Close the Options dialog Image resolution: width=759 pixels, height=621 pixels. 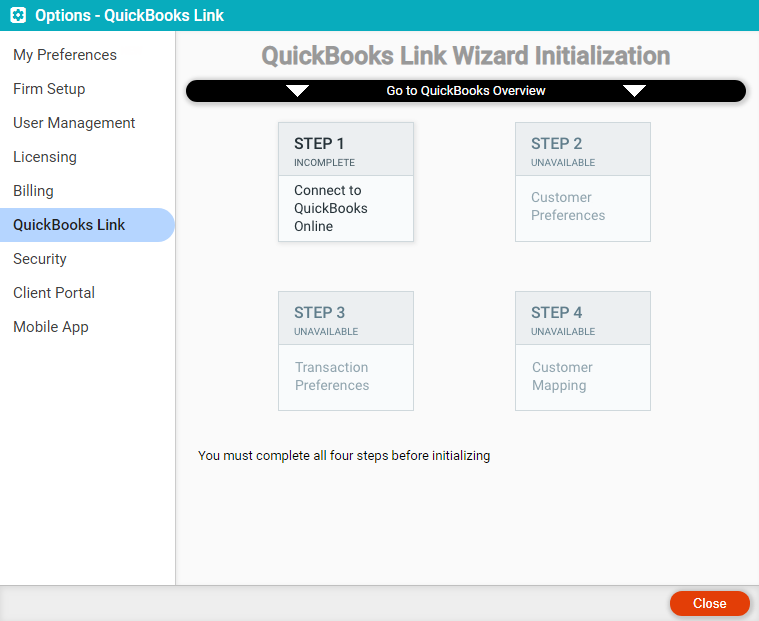point(710,604)
